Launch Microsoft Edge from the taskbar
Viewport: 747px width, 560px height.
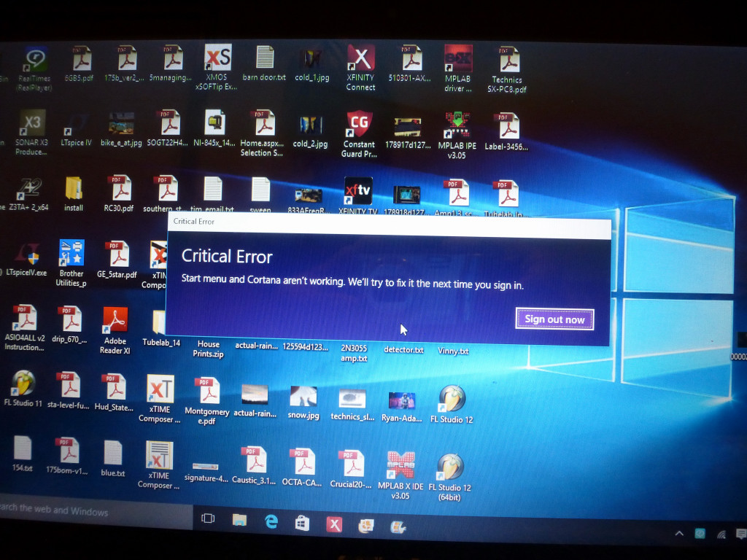coord(271,522)
